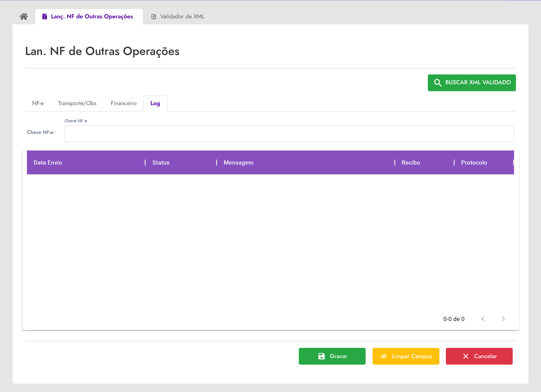
Task: Go to previous page with left chevron
Action: 483,319
